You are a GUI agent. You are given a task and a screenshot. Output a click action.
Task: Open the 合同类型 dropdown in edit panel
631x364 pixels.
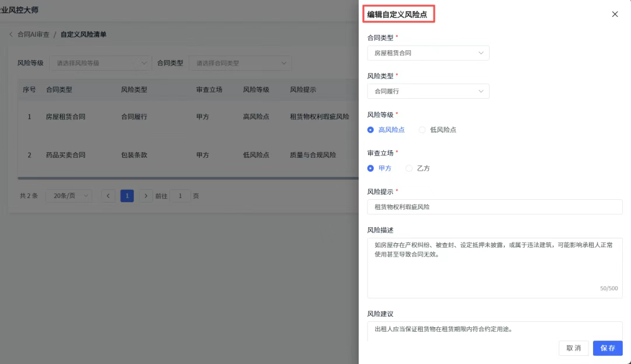(x=428, y=53)
